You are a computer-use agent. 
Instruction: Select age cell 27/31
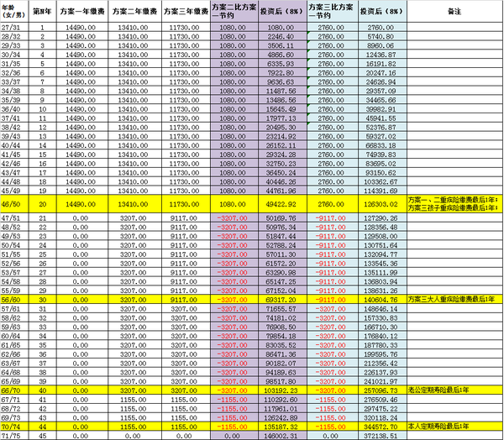click(x=14, y=28)
